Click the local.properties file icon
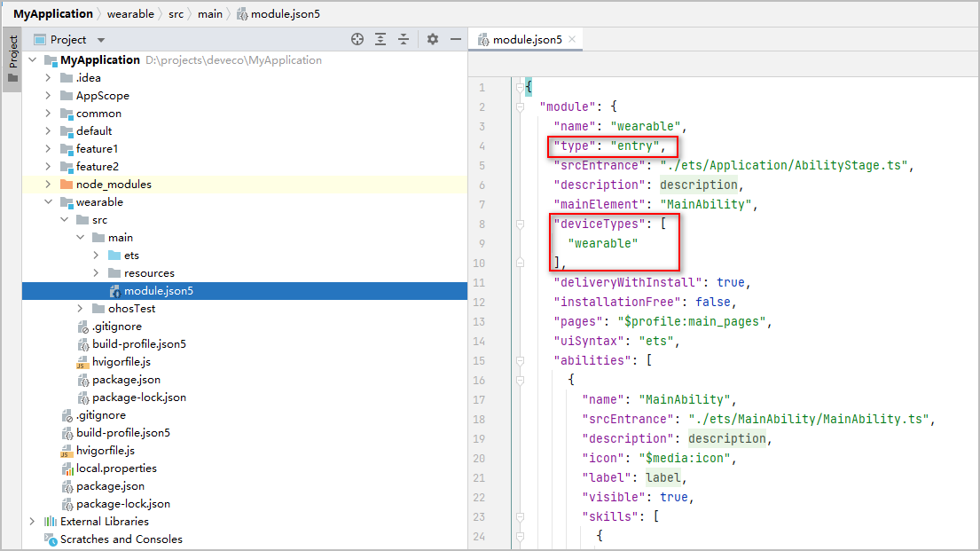Image resolution: width=980 pixels, height=551 pixels. [67, 468]
